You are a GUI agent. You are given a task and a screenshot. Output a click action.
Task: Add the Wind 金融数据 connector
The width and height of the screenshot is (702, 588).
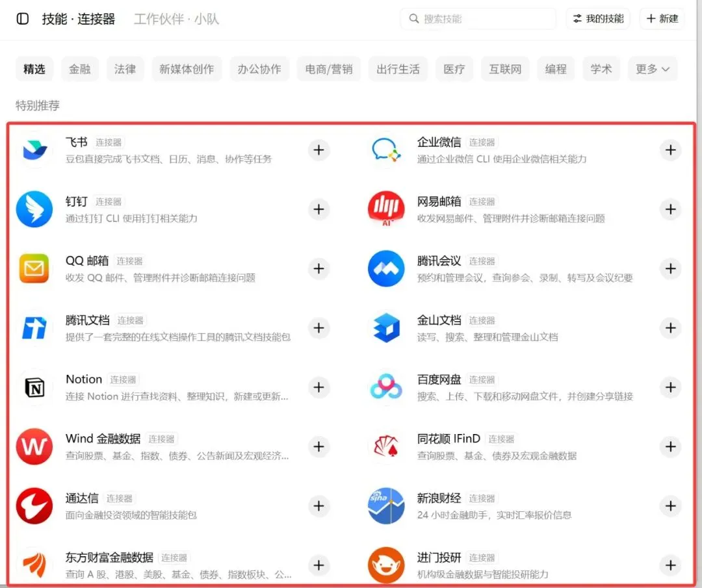318,446
